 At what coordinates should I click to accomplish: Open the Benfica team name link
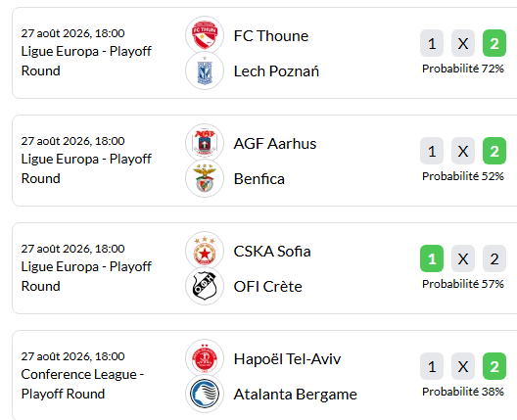point(259,179)
